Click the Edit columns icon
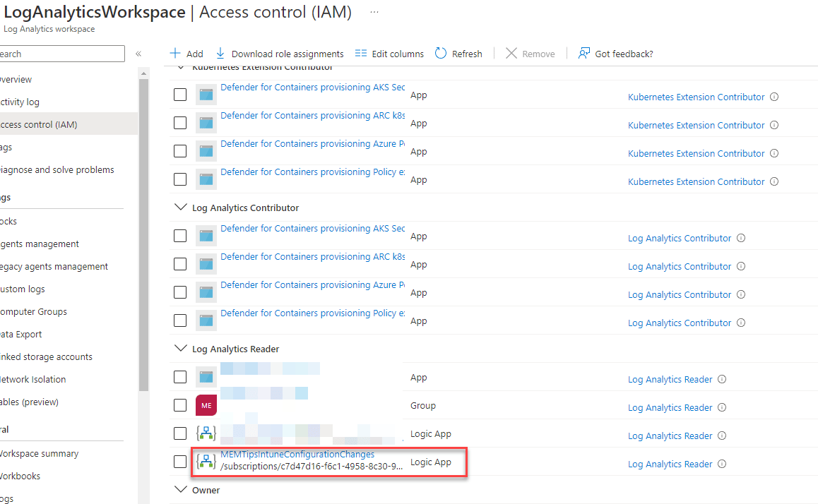818x504 pixels. tap(361, 53)
